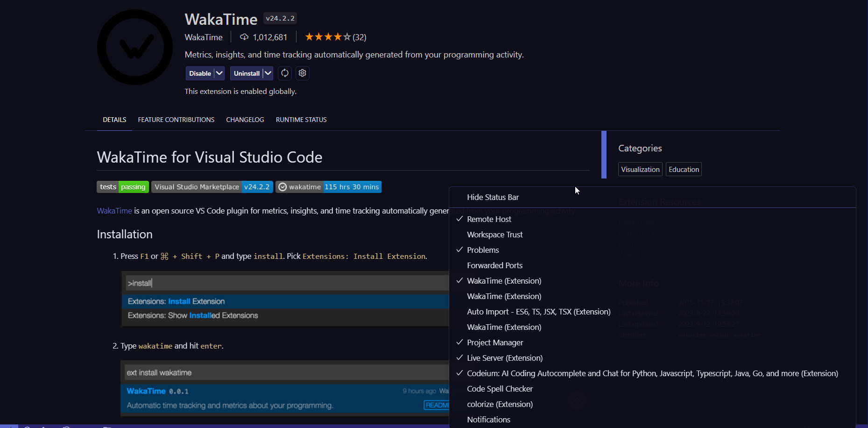
Task: Uncheck Problems in the status bar menu
Action: [483, 250]
